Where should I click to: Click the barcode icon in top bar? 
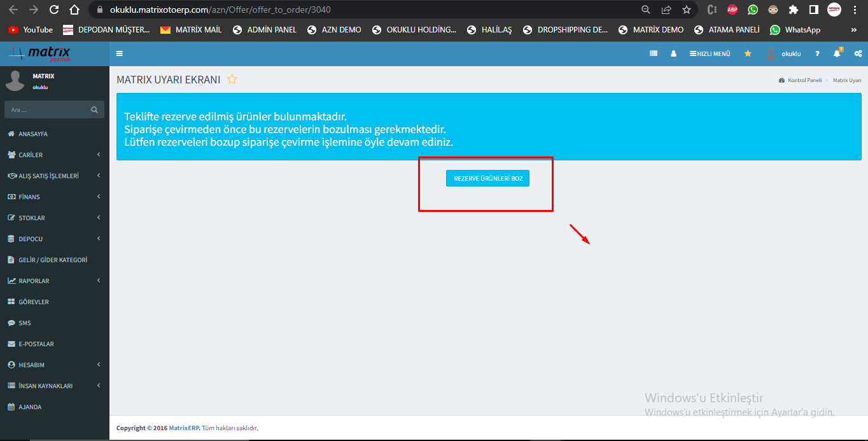[653, 54]
